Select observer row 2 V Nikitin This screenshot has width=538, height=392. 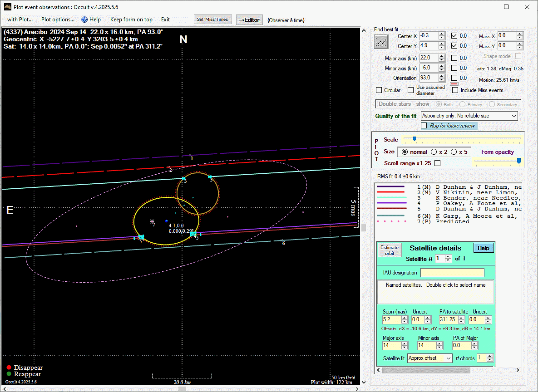[449, 192]
